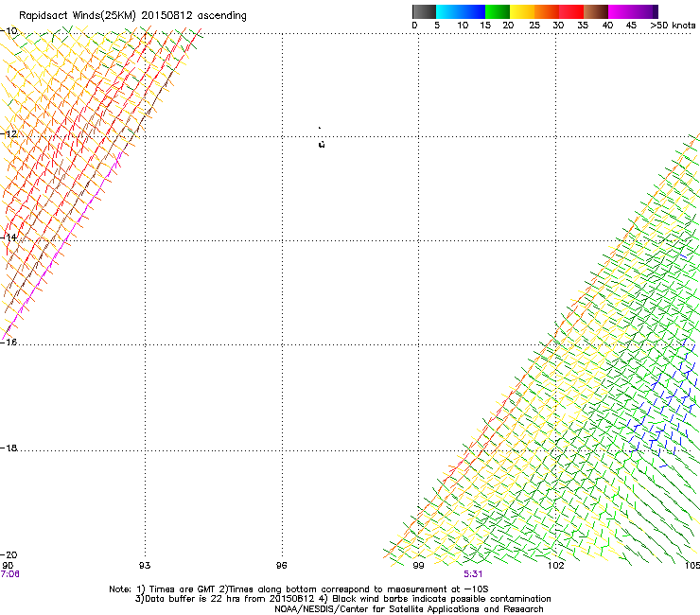This screenshot has width=700, height=615.
Task: Click the legend label '25'
Action: tap(534, 26)
